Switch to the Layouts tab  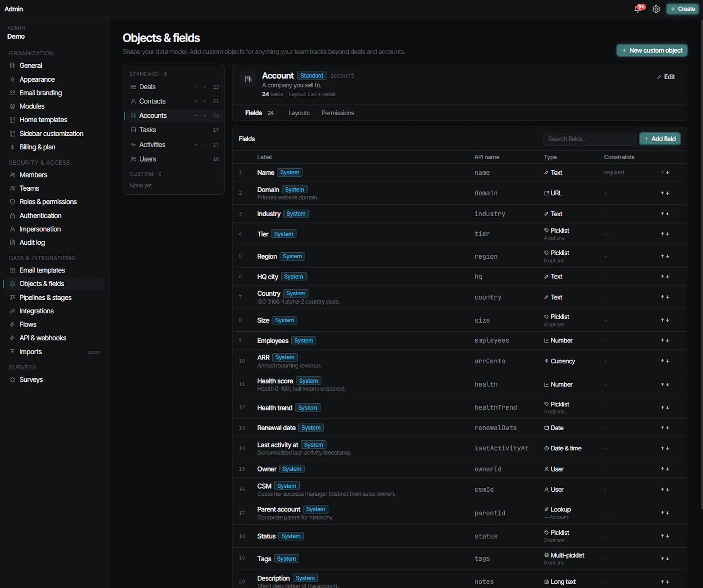click(x=299, y=113)
